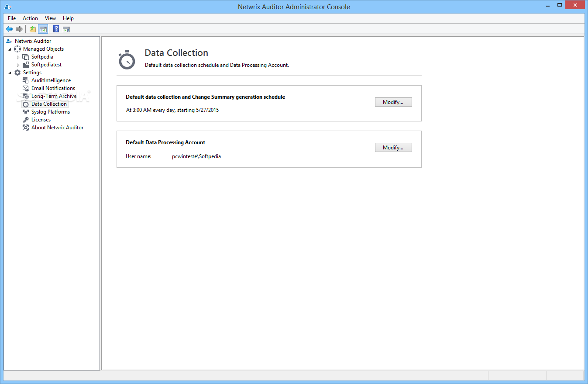Modify the default data collection schedule

point(393,102)
